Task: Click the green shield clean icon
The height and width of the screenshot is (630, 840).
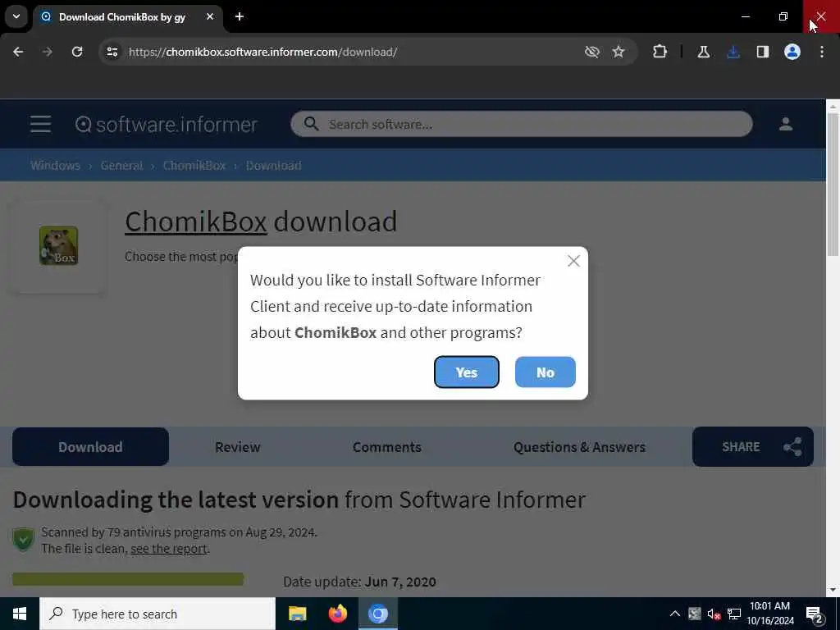Action: [24, 540]
